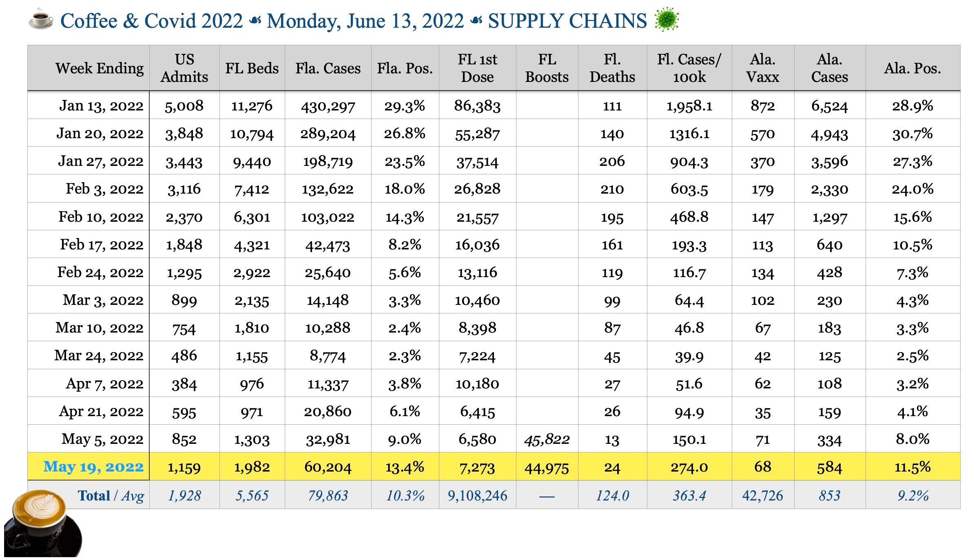
Task: Select the highlighted May 19, 2022 row label
Action: point(93,467)
